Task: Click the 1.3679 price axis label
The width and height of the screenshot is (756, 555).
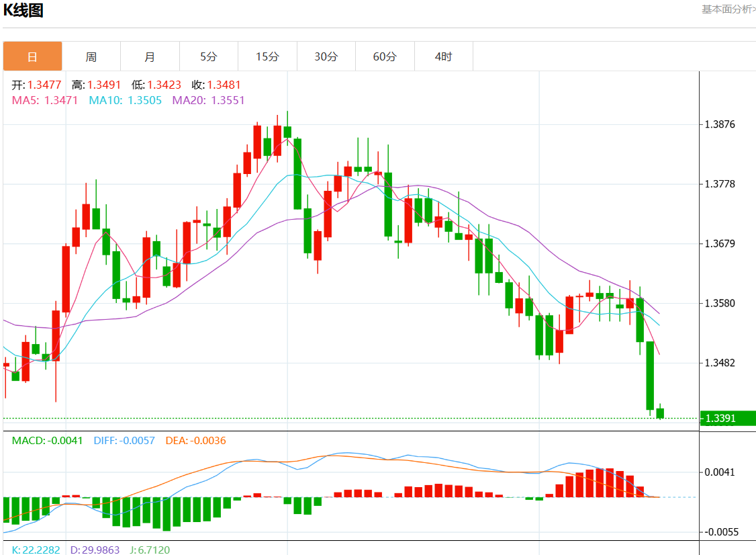Action: [720, 244]
